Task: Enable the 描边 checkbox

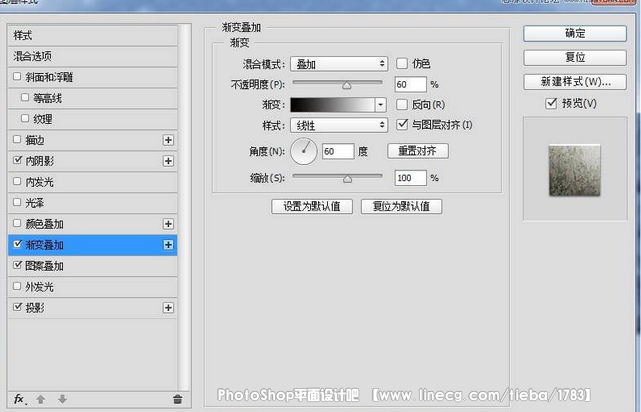Action: [17, 139]
